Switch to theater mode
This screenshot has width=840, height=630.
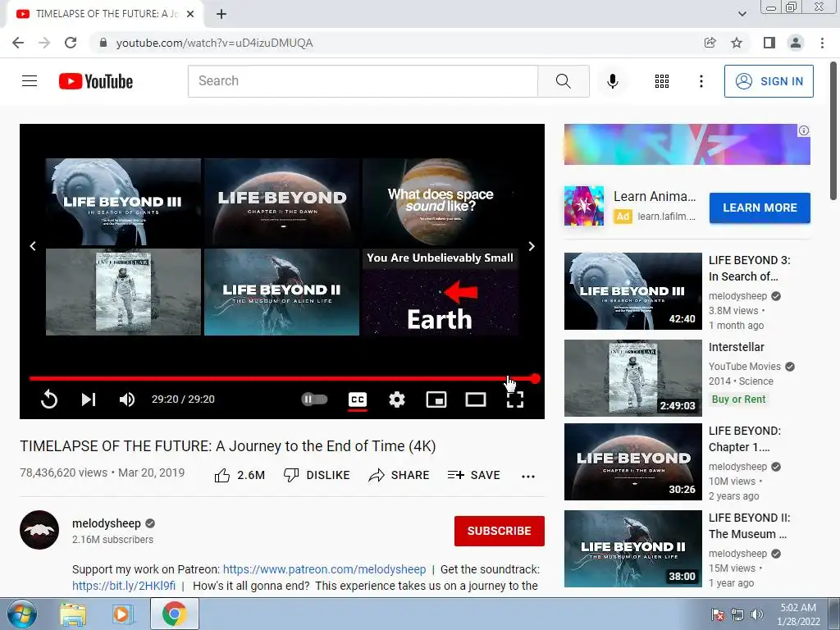[x=476, y=399]
